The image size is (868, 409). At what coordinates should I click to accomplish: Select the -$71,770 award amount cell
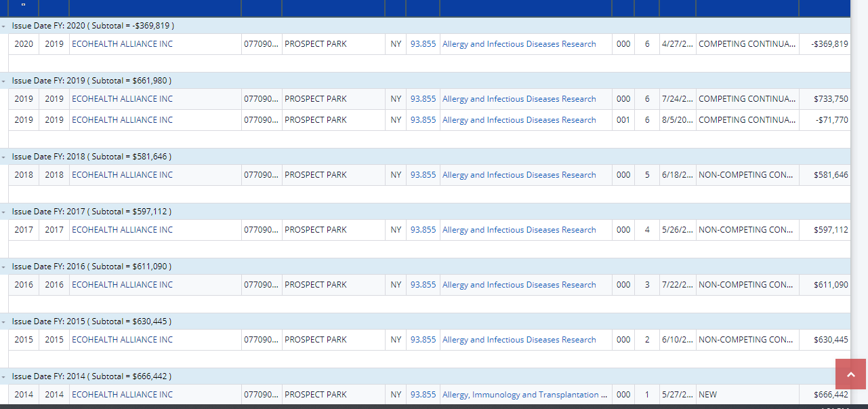click(x=825, y=120)
